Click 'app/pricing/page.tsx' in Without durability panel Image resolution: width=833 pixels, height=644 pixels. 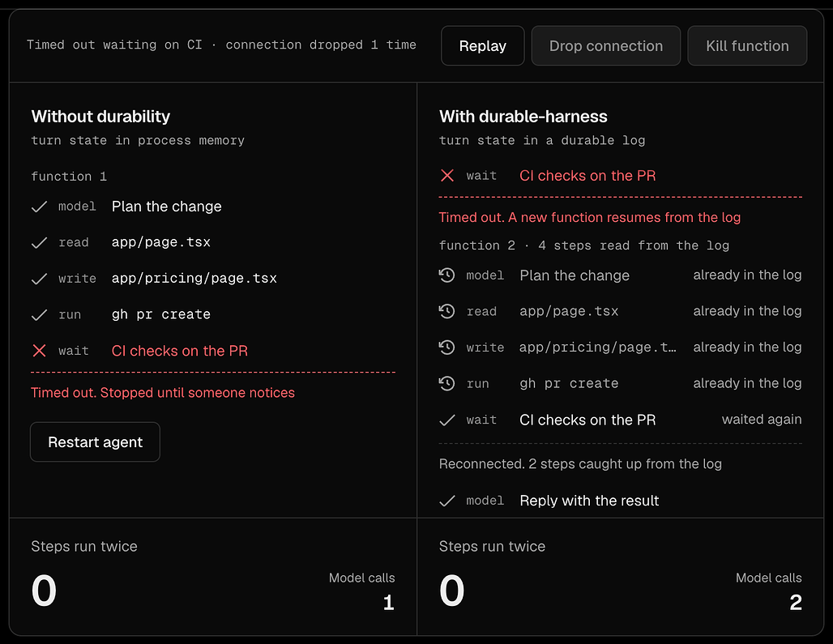pos(194,278)
